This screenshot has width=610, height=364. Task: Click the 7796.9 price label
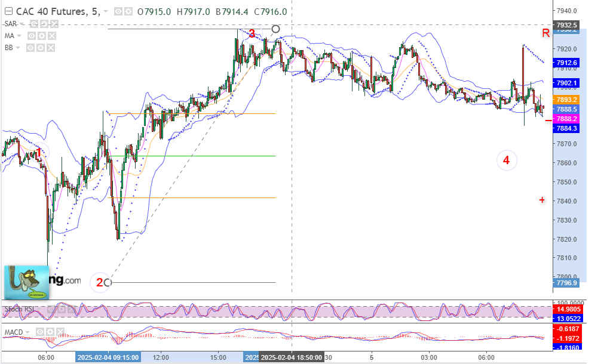566,283
